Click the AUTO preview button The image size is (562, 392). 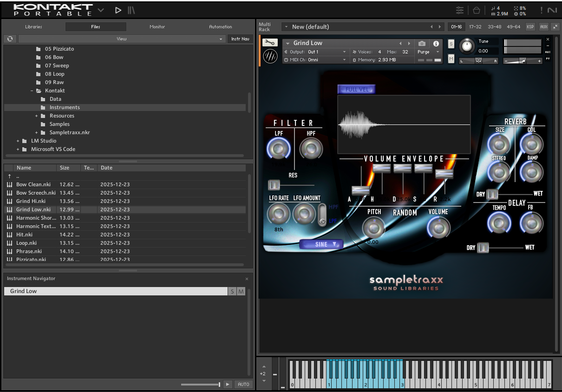point(243,384)
